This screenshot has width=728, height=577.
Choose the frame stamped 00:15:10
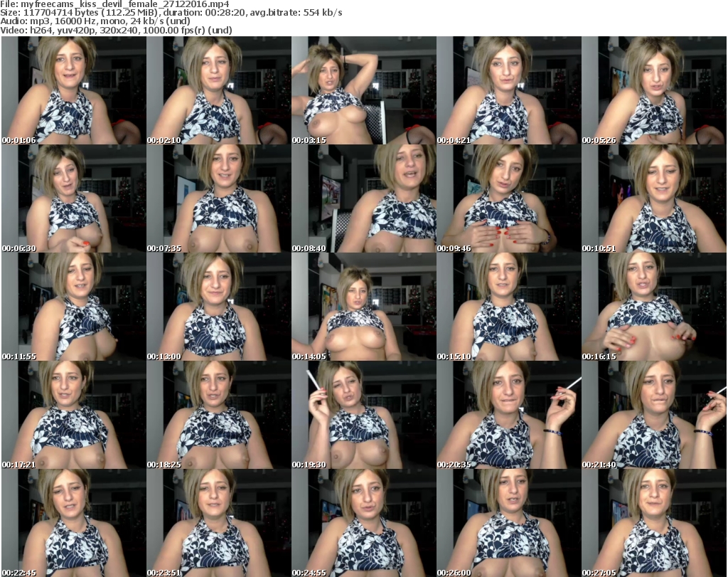point(509,307)
